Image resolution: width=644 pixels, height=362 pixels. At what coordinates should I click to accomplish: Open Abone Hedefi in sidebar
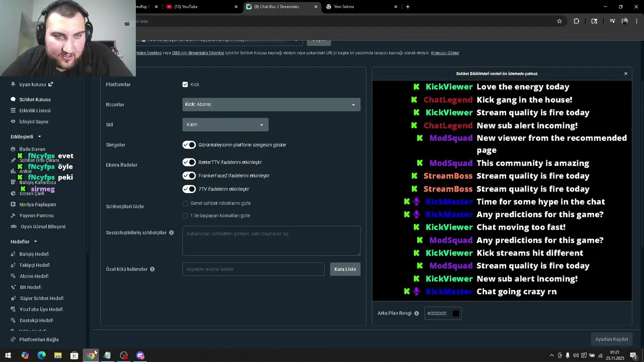(34, 276)
